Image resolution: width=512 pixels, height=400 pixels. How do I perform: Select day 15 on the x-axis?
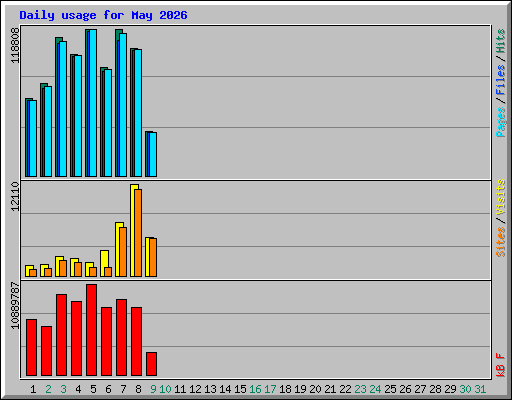click(240, 389)
